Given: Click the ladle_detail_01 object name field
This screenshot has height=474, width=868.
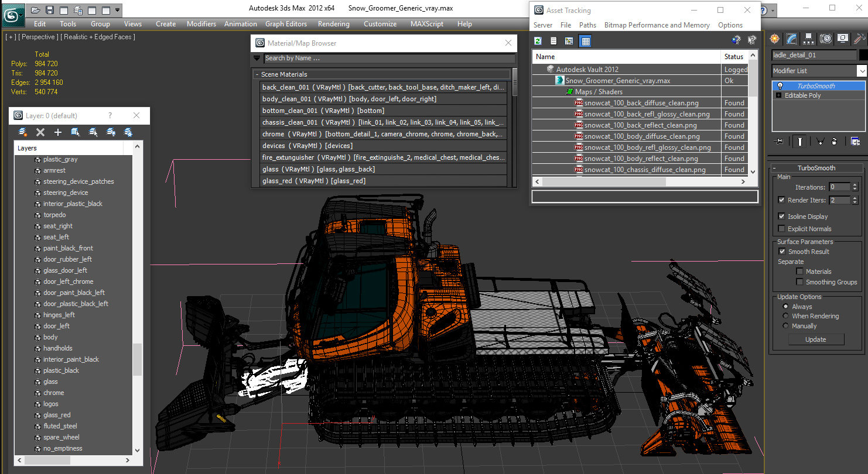Looking at the screenshot, I should [814, 55].
